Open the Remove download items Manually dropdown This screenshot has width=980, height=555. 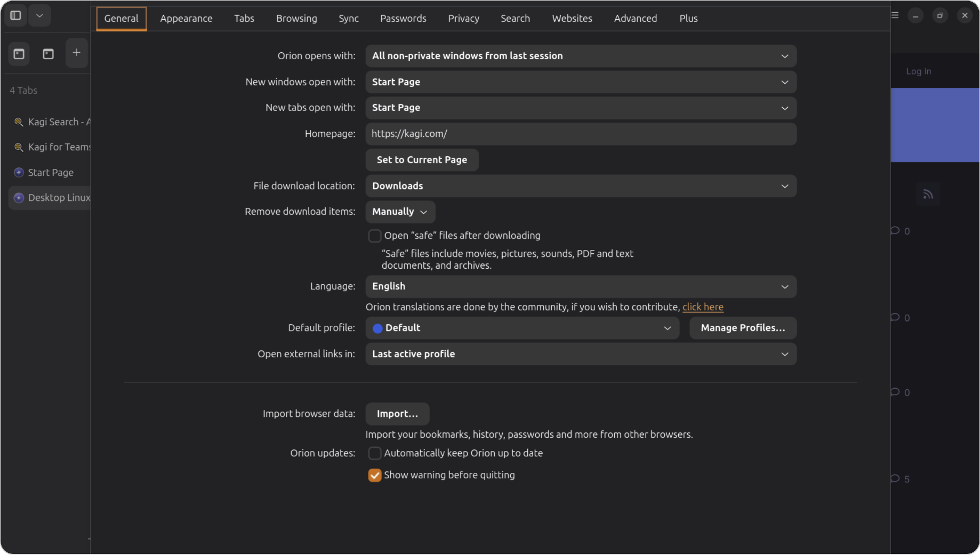point(400,212)
